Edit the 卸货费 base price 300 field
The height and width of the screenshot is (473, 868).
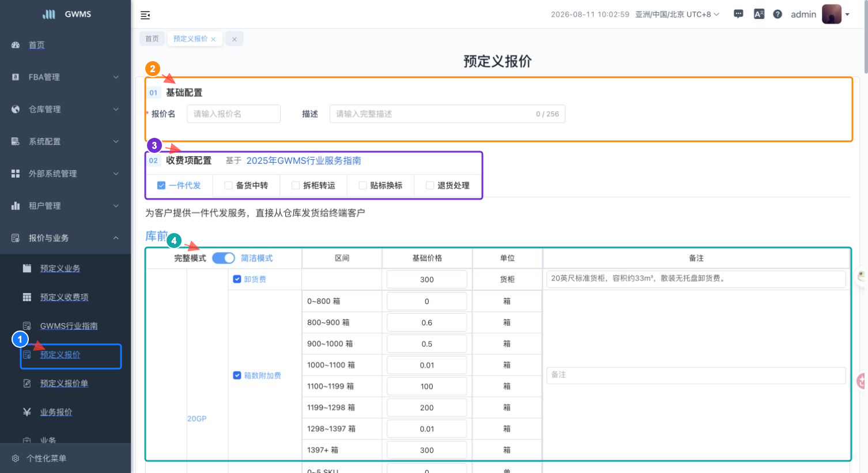pos(427,279)
